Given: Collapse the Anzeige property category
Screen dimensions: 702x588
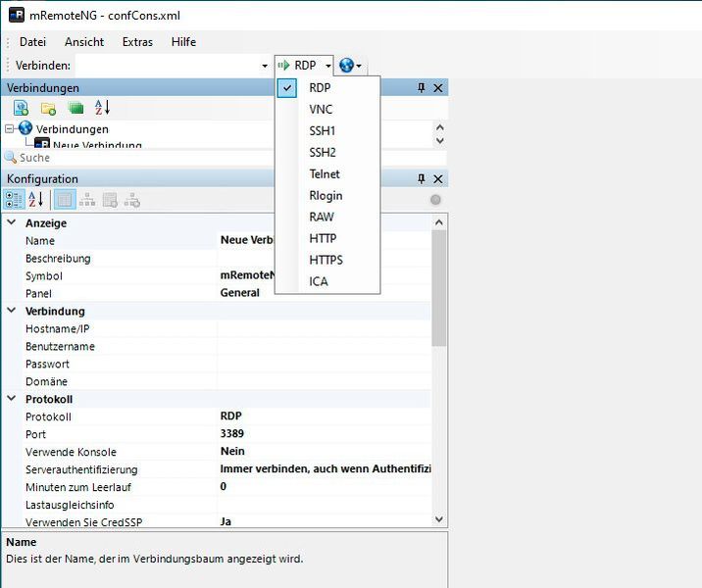Looking at the screenshot, I should tap(12, 222).
